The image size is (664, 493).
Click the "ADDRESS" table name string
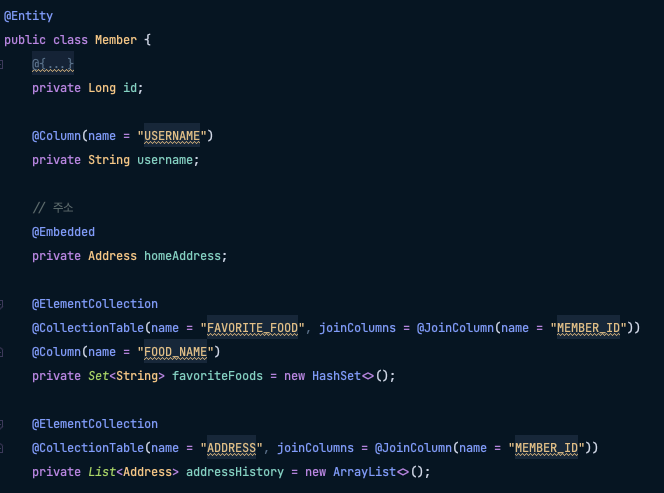click(232, 448)
